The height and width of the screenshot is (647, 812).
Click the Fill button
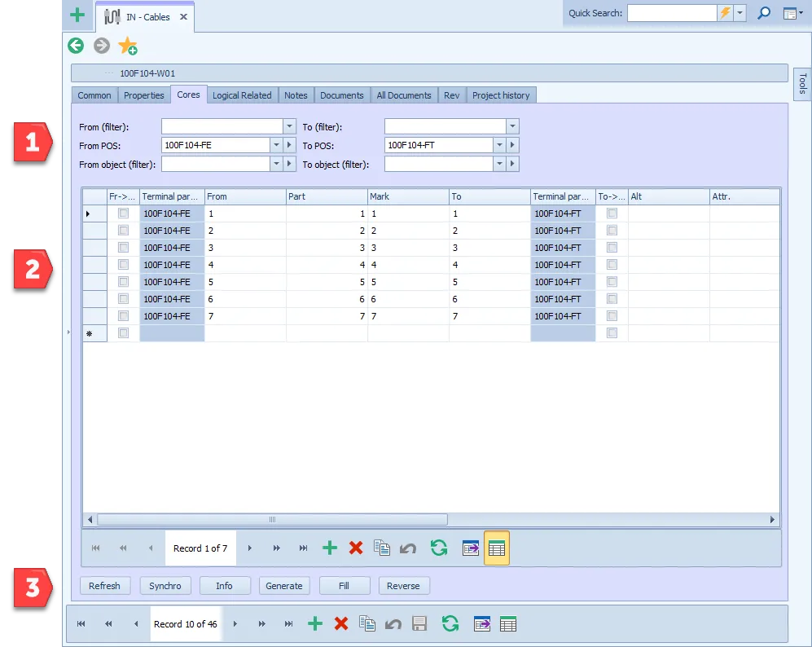tap(344, 586)
